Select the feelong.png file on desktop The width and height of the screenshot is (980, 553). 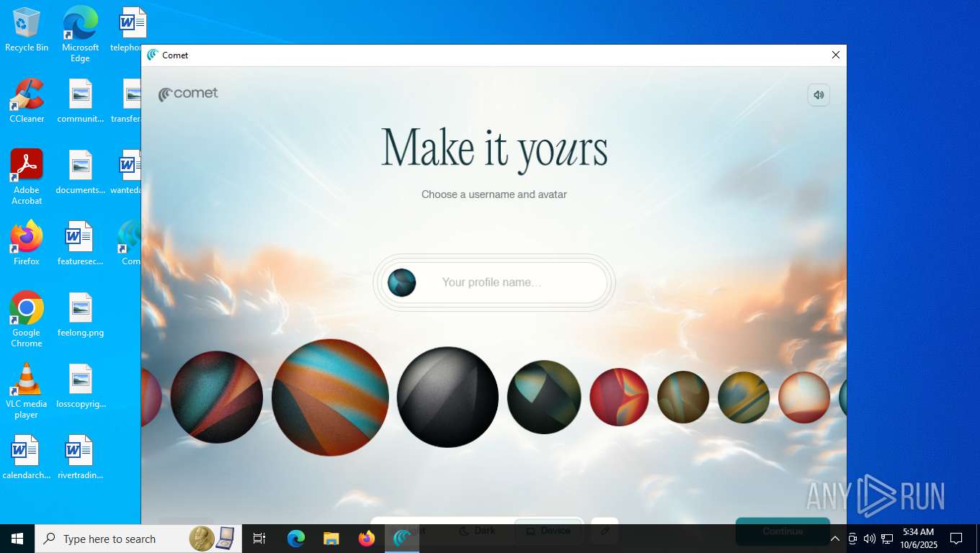pyautogui.click(x=81, y=315)
